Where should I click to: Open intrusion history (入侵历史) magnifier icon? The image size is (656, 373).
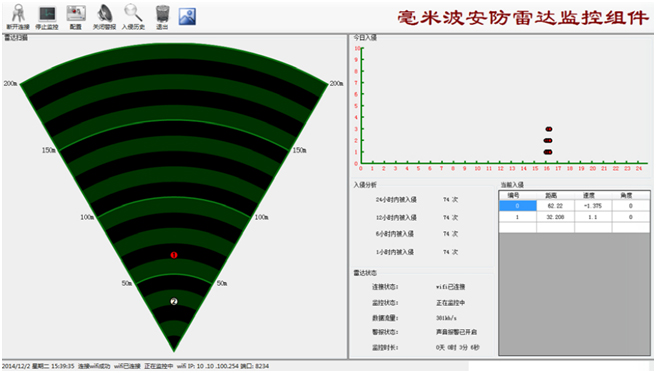[x=133, y=14]
